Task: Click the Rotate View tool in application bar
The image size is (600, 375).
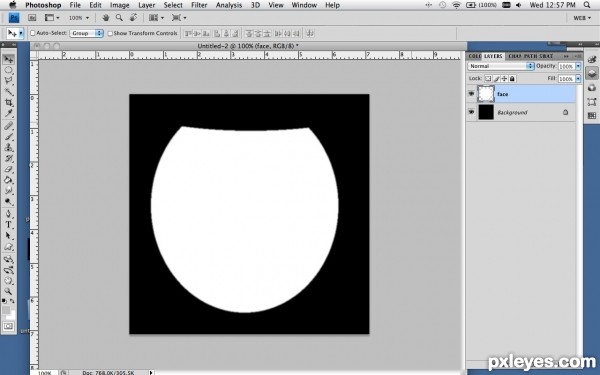Action: click(x=134, y=18)
